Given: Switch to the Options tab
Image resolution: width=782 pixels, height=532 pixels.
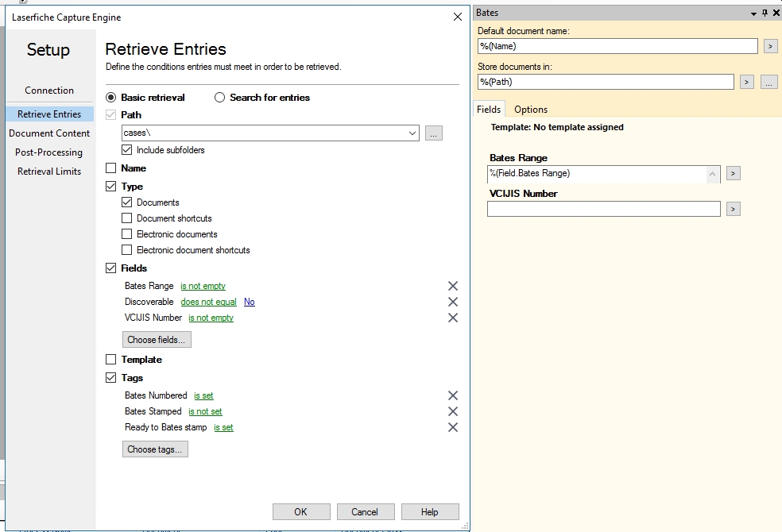Looking at the screenshot, I should click(x=530, y=110).
